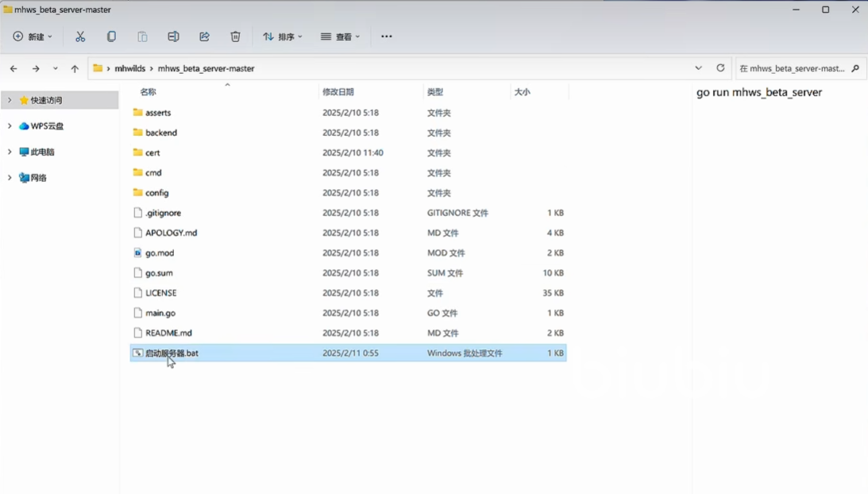Viewport: 868px width, 494px height.
Task: Click the back navigation arrow
Action: 14,69
